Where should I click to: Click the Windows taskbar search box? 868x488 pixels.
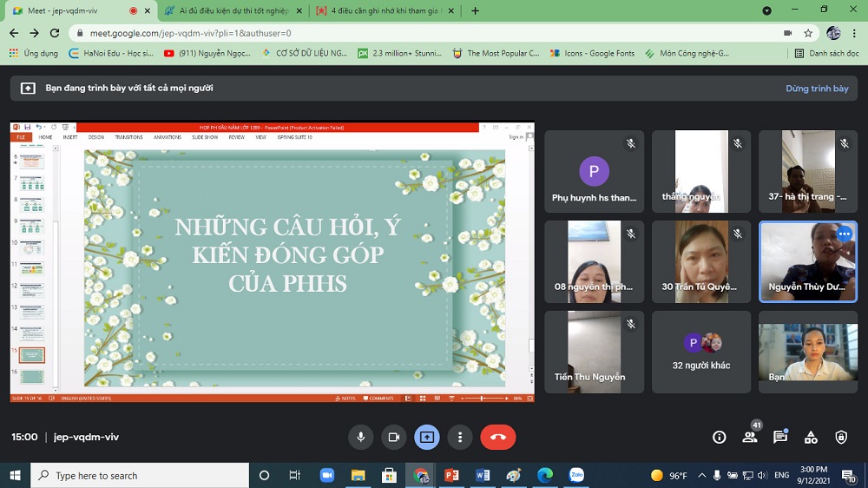pyautogui.click(x=139, y=476)
